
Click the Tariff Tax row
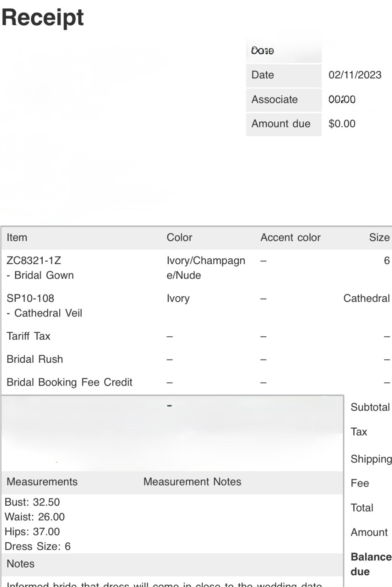tap(197, 336)
